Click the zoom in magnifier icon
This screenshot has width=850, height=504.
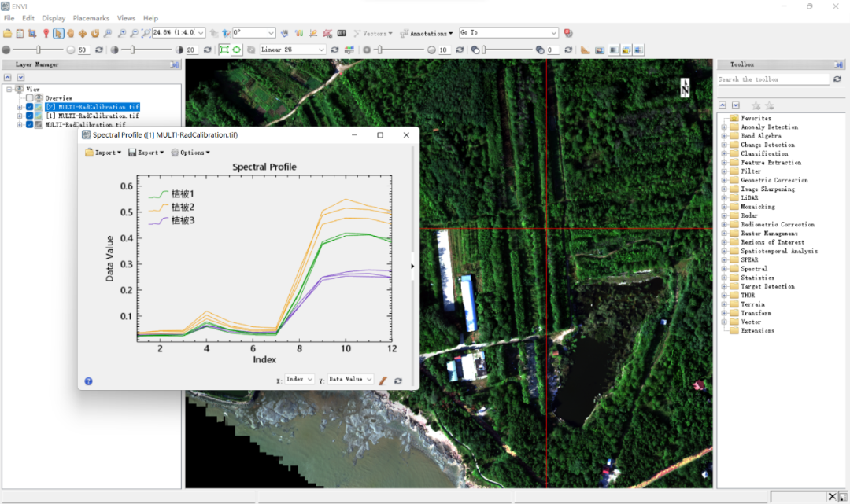pyautogui.click(x=121, y=33)
